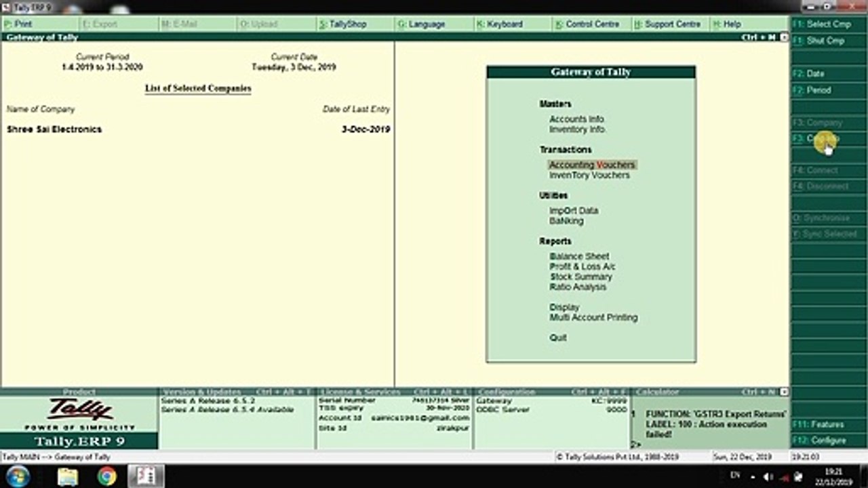The image size is (868, 488).
Task: Click F4 Disconnect button
Action: click(x=829, y=186)
